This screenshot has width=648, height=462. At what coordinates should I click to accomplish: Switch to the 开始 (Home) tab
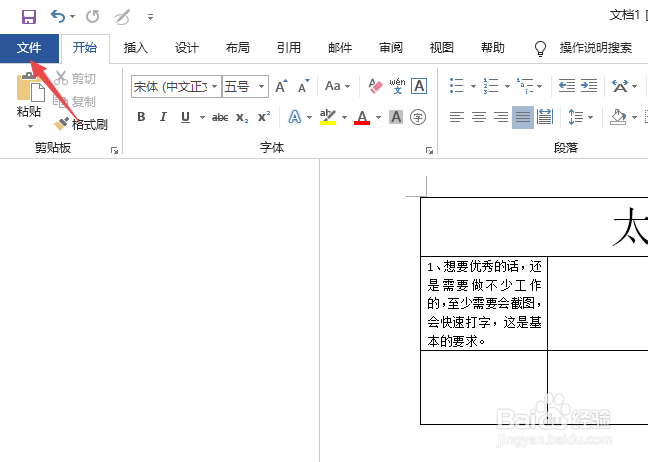click(85, 48)
